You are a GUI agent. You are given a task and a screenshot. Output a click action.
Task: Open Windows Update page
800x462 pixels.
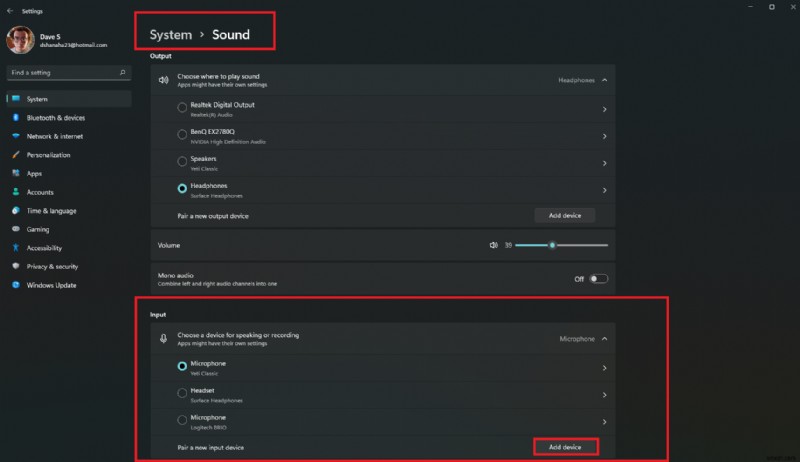pos(69,285)
